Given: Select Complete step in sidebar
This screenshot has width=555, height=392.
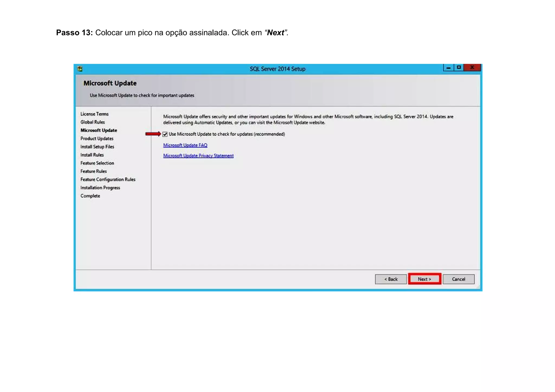Looking at the screenshot, I should [90, 196].
